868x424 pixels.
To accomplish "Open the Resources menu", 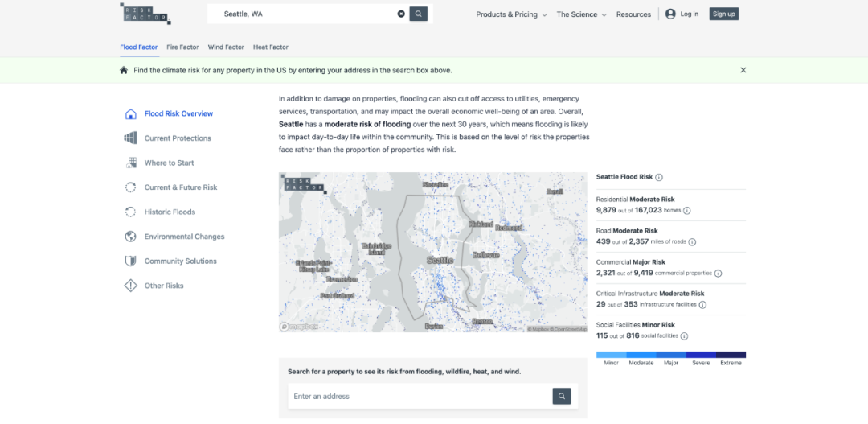I will [633, 14].
